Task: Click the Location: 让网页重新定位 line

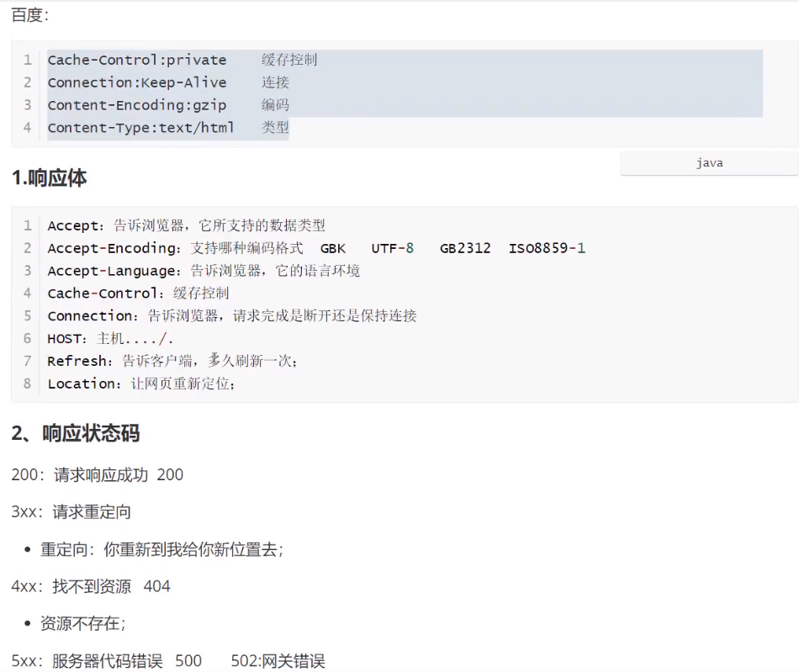Action: click(141, 384)
